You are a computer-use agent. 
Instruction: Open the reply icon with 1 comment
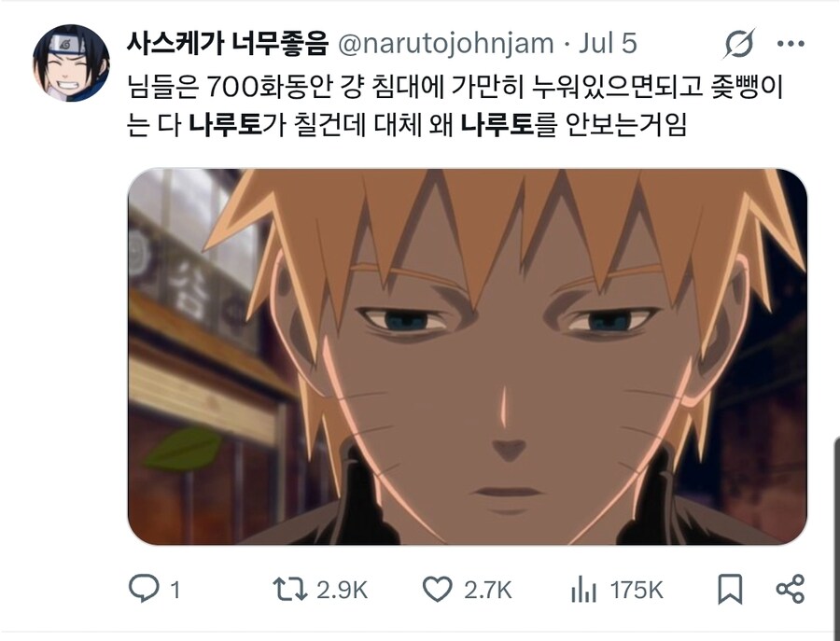(144, 589)
